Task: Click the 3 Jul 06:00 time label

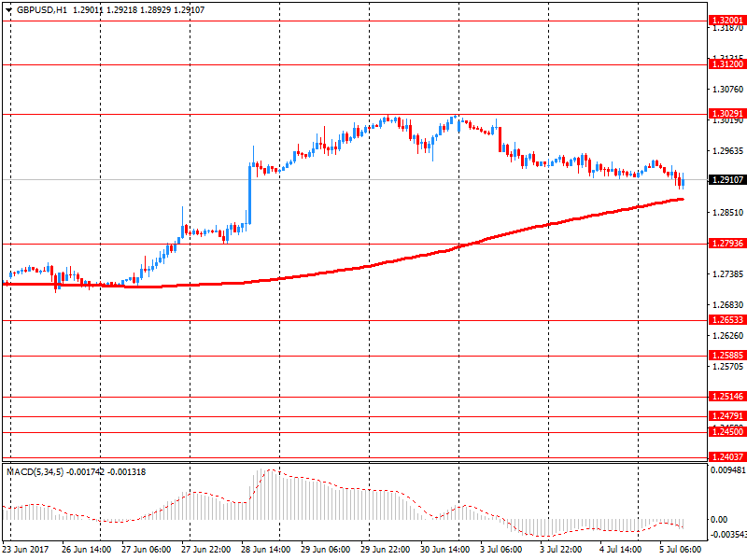Action: (x=501, y=549)
